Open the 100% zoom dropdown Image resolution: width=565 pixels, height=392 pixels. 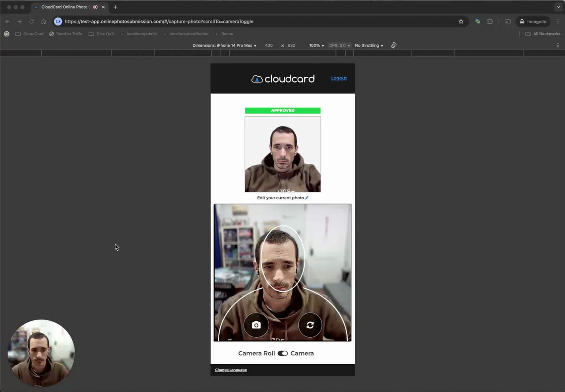coord(316,45)
